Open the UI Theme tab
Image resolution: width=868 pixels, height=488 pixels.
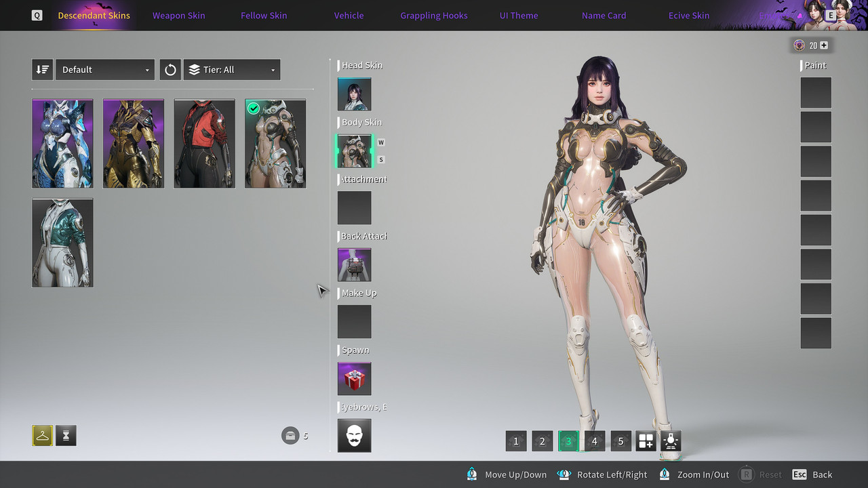[x=519, y=15]
